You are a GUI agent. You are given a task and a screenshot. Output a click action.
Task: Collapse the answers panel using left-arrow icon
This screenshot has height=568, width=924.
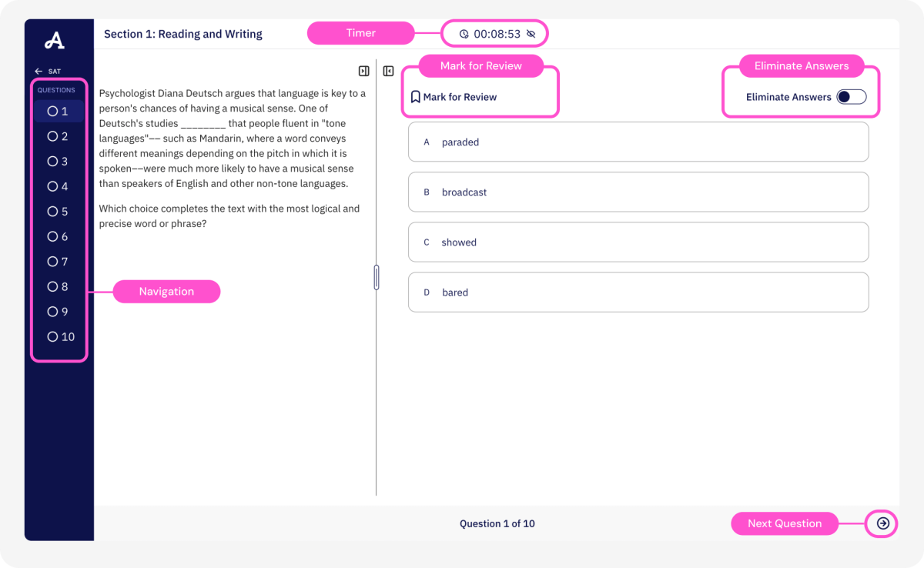(389, 71)
